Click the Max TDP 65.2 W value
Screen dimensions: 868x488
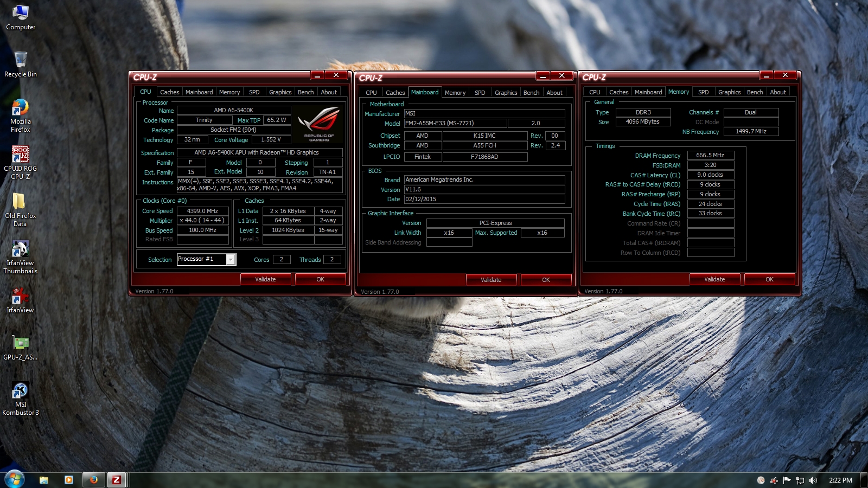tap(277, 120)
